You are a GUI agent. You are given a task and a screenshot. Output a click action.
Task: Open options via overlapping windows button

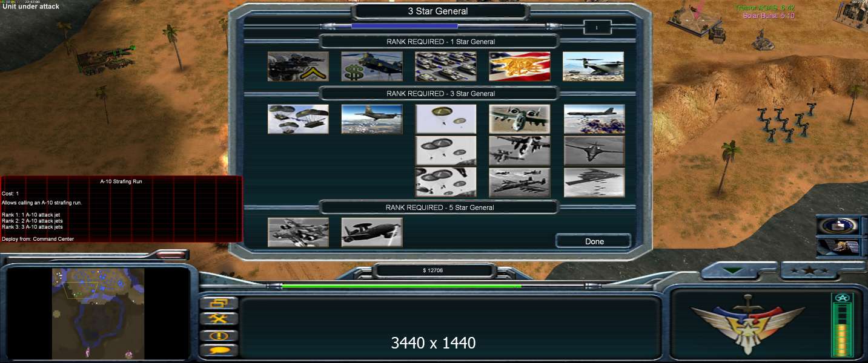(x=219, y=302)
